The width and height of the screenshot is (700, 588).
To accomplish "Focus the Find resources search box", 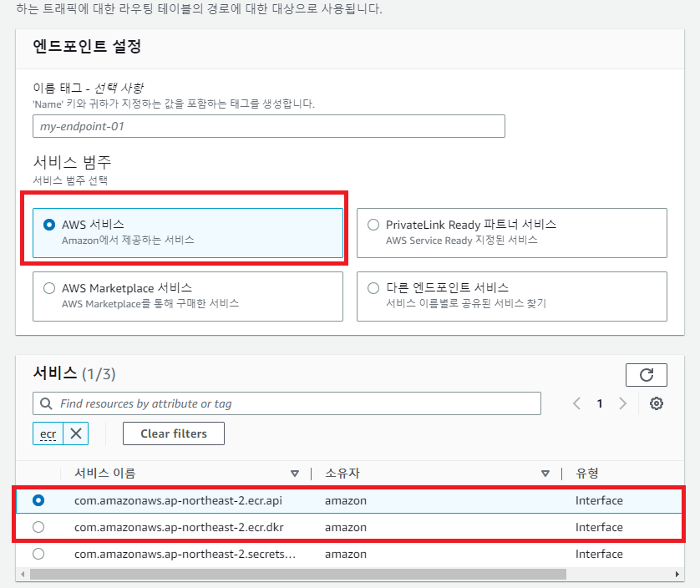I will click(287, 403).
